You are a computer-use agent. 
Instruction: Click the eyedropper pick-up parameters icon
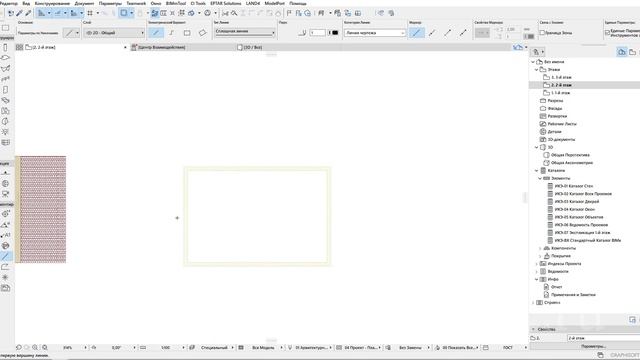(19, 13)
